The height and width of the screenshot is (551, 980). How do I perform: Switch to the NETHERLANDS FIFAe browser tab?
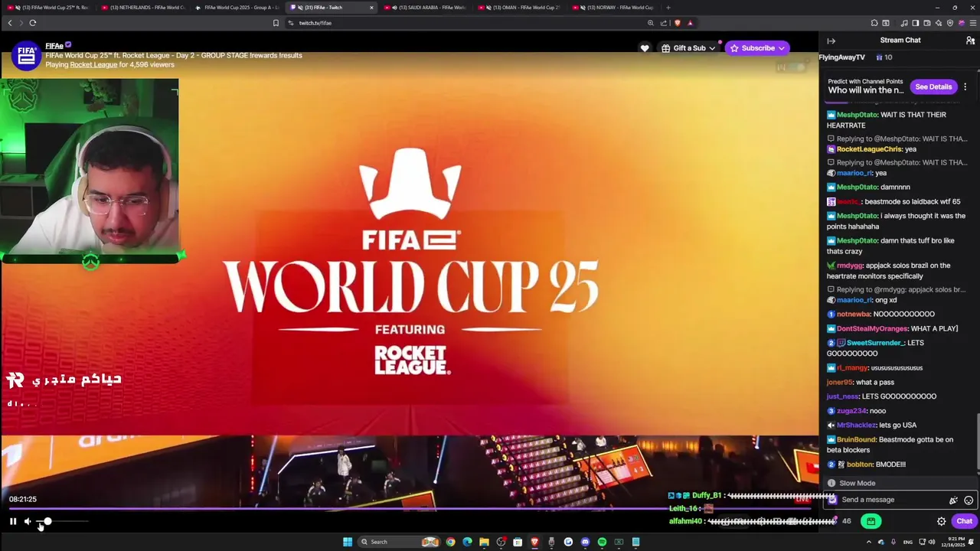[142, 8]
